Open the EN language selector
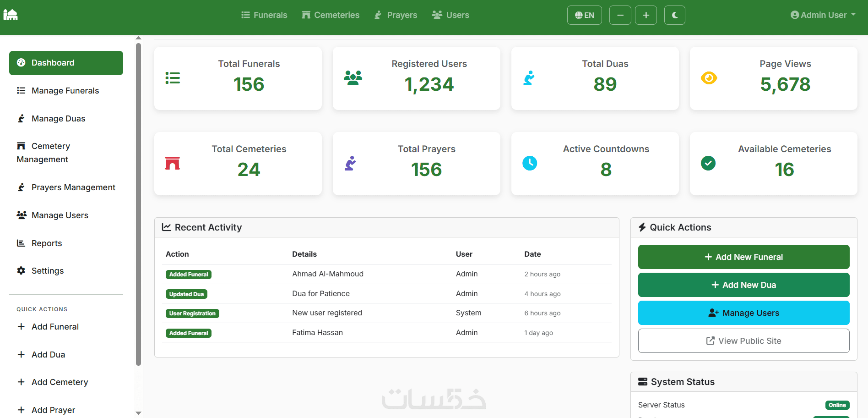Screen dimensions: 868x418 tap(585, 15)
